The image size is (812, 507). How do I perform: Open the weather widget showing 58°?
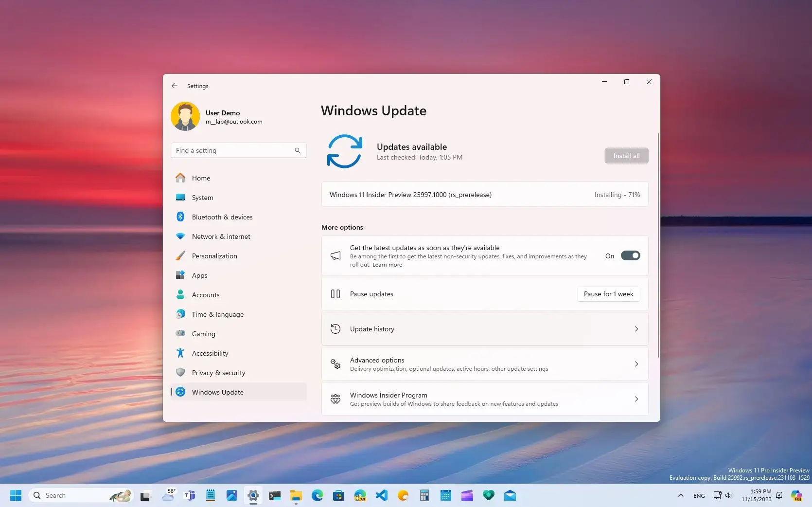(x=168, y=495)
